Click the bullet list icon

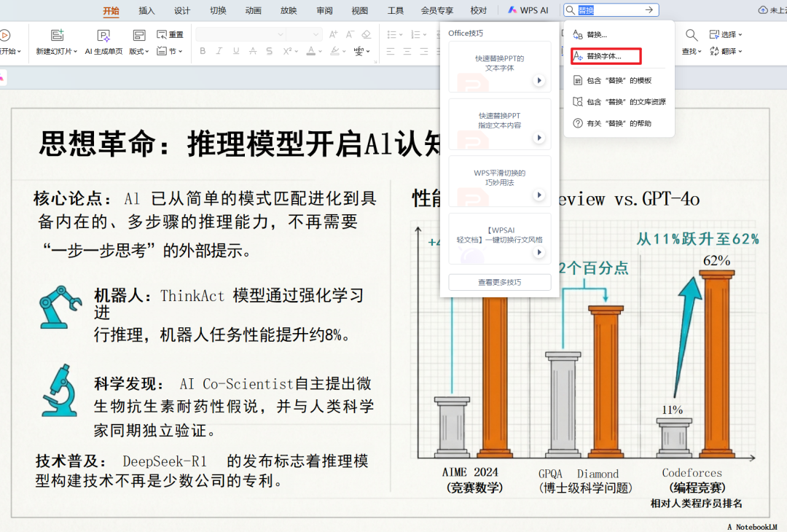(392, 34)
